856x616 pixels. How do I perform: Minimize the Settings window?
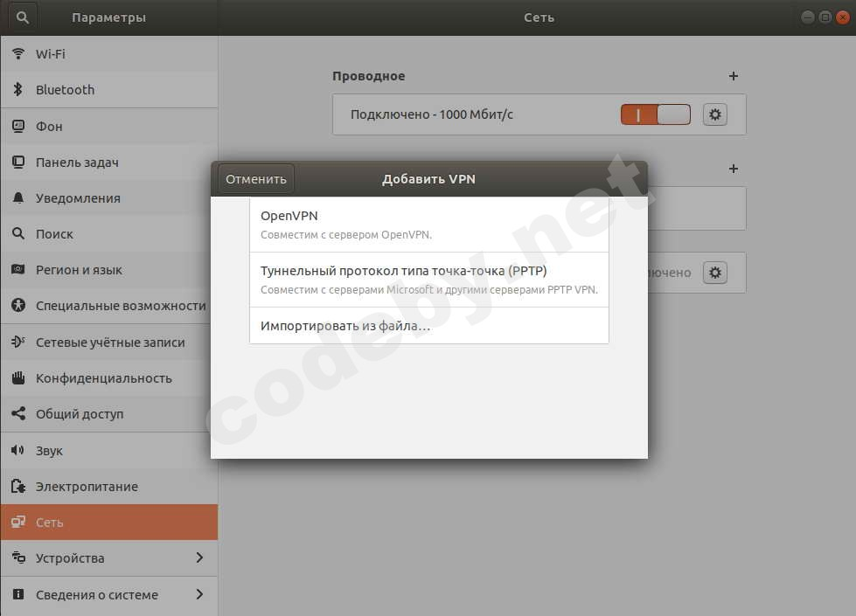807,17
